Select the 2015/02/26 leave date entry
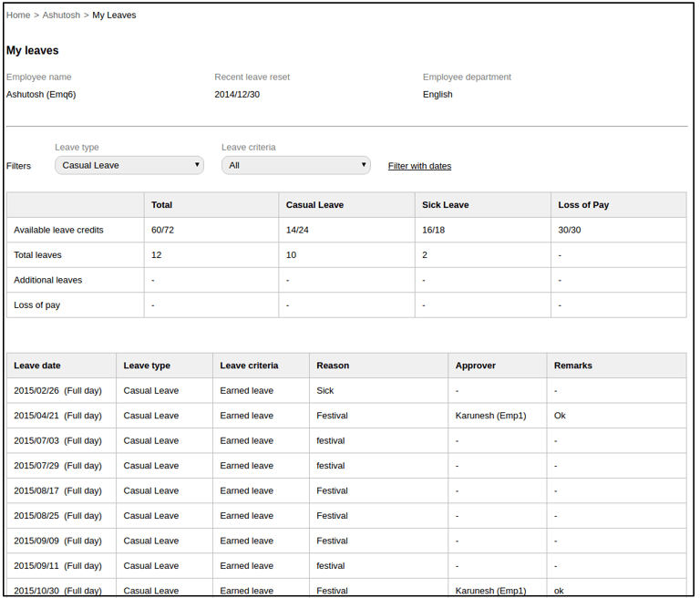This screenshot has width=700, height=598. coord(57,390)
